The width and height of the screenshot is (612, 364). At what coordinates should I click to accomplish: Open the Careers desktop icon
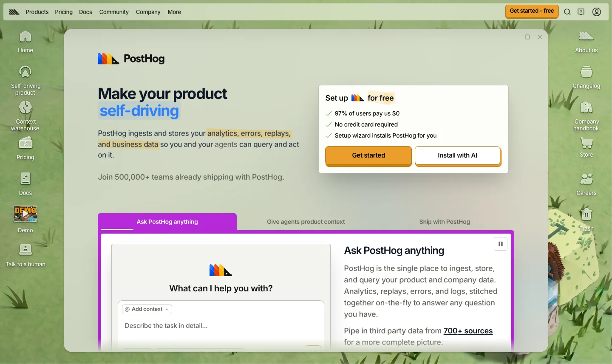tap(586, 183)
